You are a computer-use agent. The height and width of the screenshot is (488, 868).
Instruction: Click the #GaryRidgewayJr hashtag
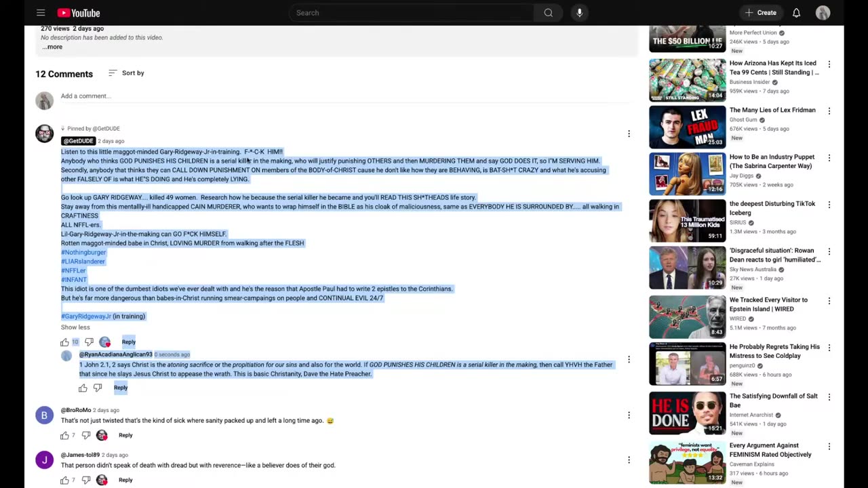pyautogui.click(x=86, y=317)
